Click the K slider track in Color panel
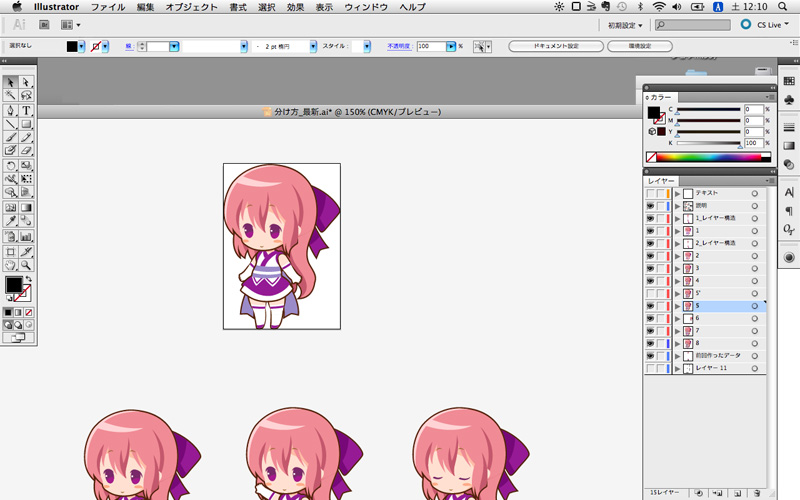800x500 pixels. (x=709, y=143)
